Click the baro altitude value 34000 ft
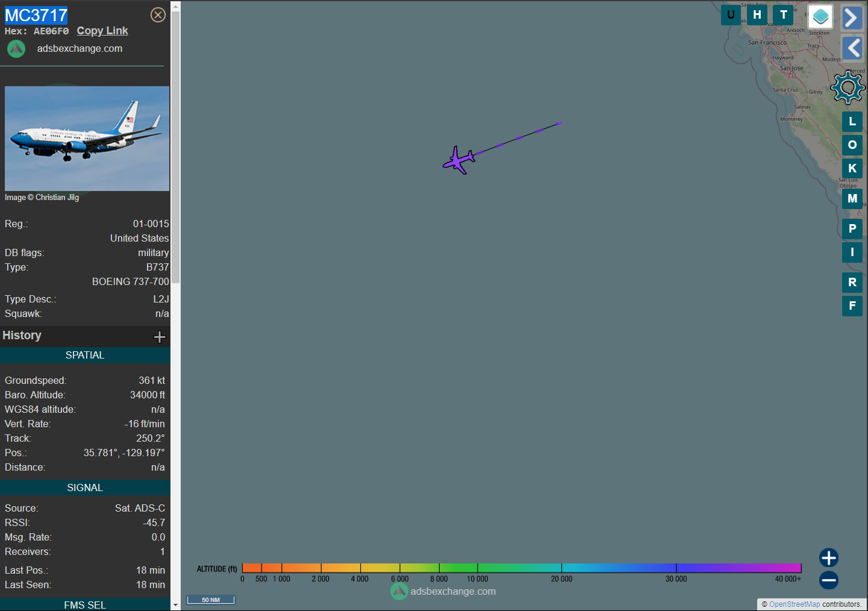 click(x=148, y=395)
